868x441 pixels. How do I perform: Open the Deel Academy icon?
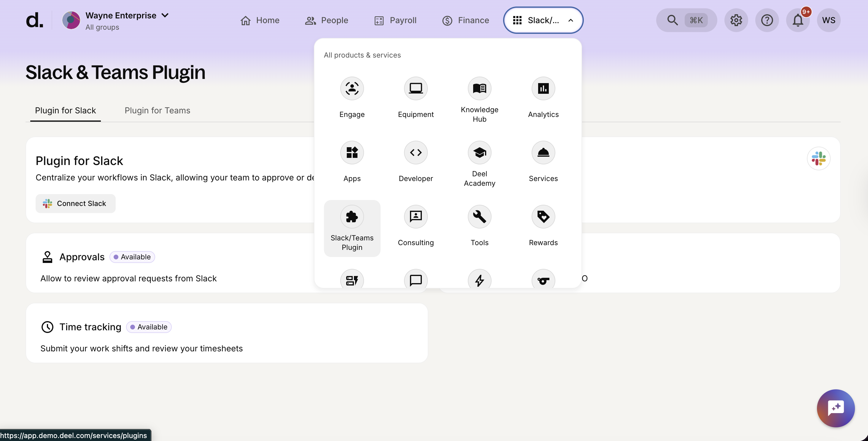pyautogui.click(x=479, y=153)
